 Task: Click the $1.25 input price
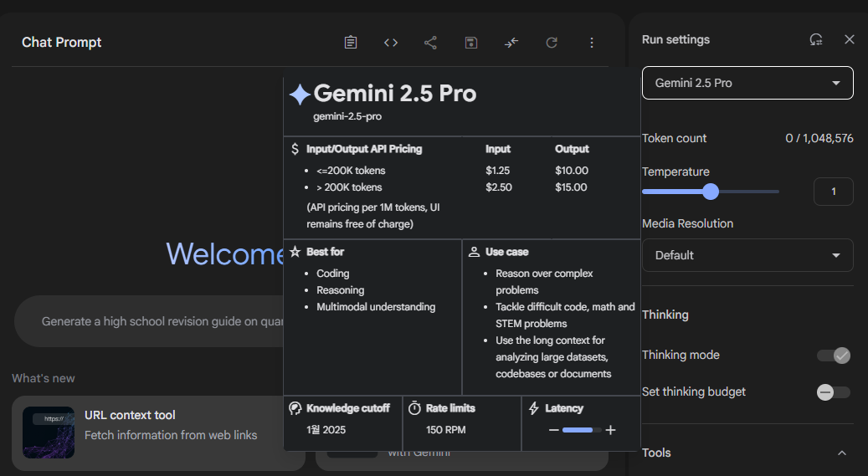tap(498, 171)
